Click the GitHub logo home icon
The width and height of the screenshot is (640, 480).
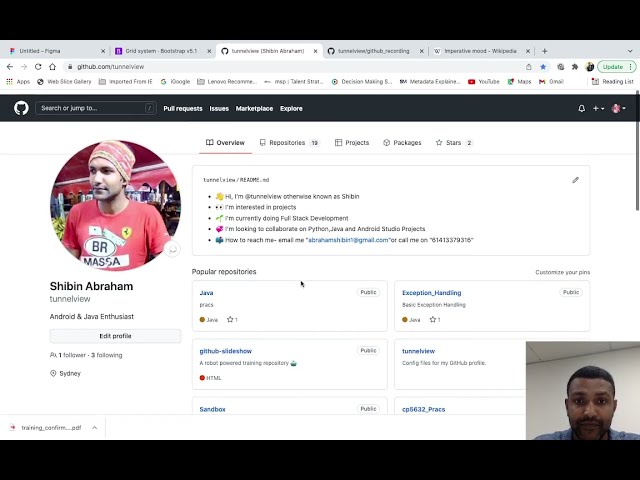click(21, 108)
